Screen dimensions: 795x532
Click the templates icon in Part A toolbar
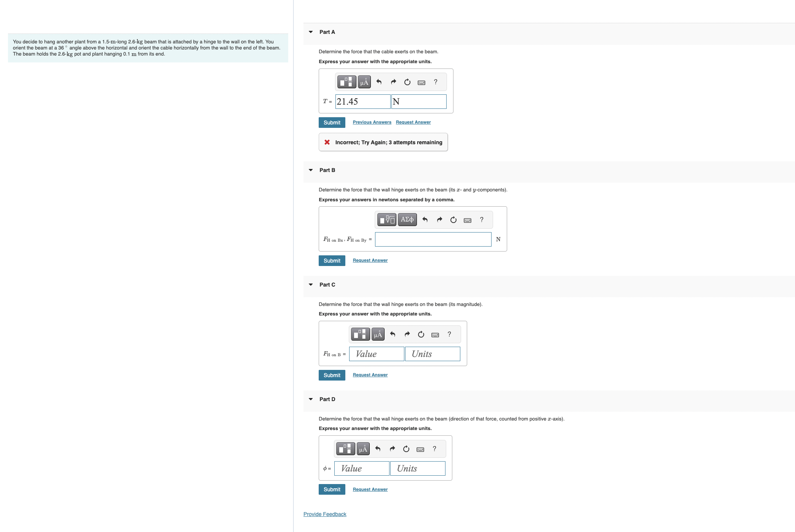point(346,82)
